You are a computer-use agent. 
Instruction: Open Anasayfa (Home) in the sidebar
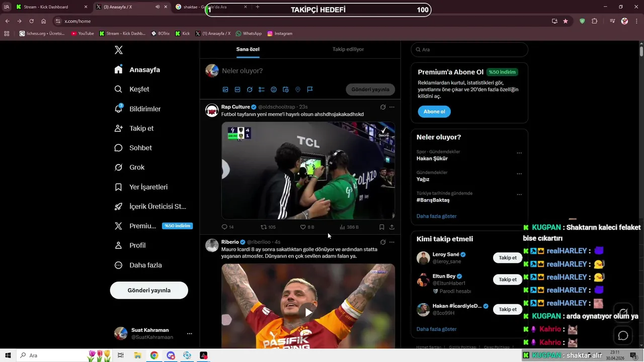(137, 69)
